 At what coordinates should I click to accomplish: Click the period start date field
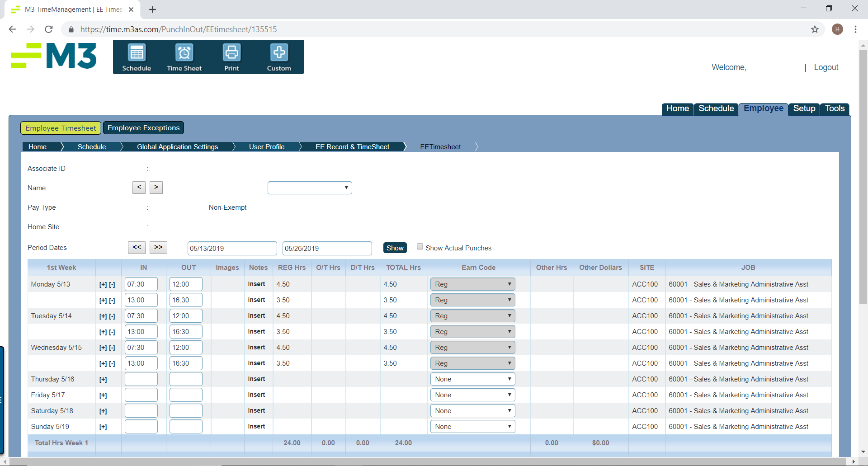point(232,248)
